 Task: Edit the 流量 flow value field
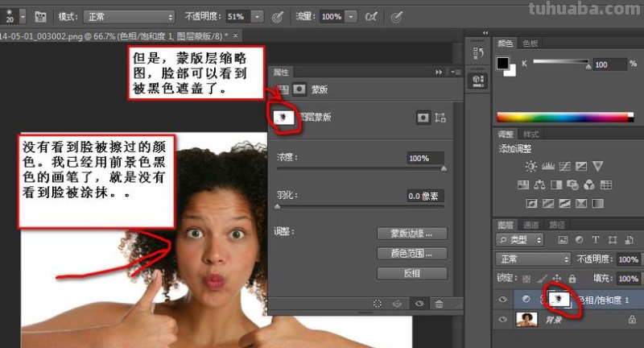(332, 17)
